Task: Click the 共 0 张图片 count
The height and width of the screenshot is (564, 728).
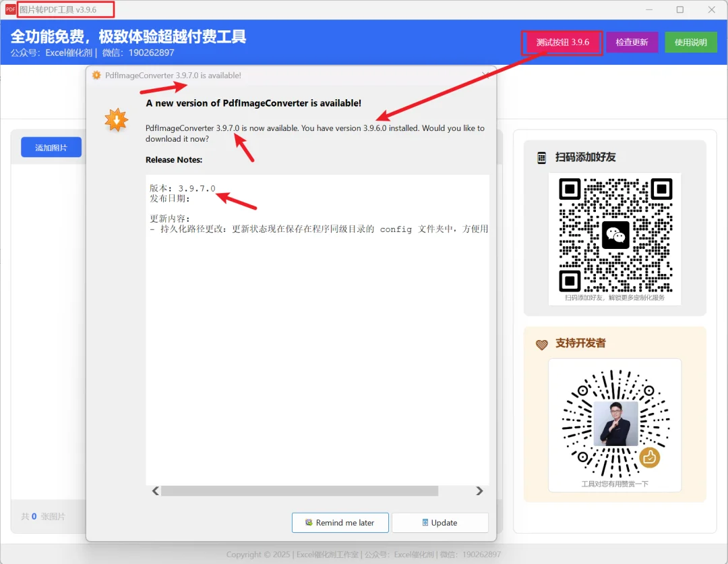Action: coord(43,516)
